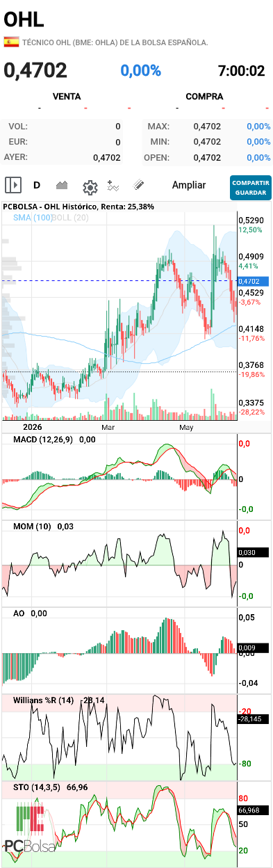Screen dimensions: 273x868
Task: Click the Spanish flag icon
Action: click(x=11, y=42)
